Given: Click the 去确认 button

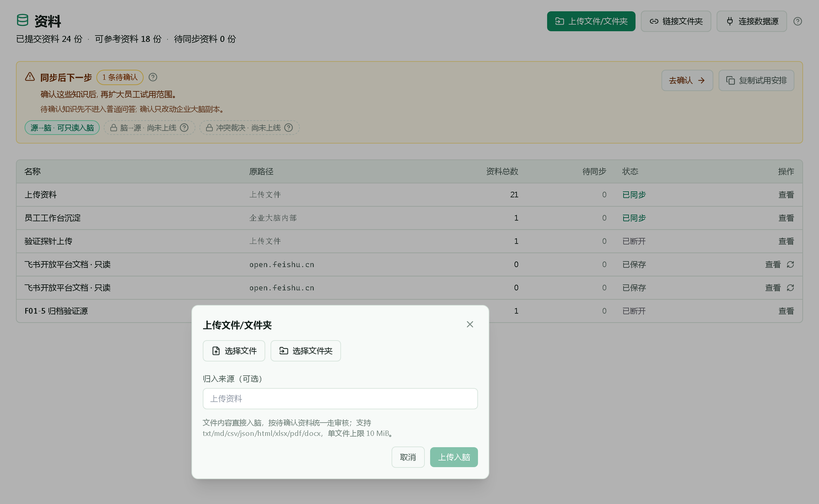Looking at the screenshot, I should 687,80.
